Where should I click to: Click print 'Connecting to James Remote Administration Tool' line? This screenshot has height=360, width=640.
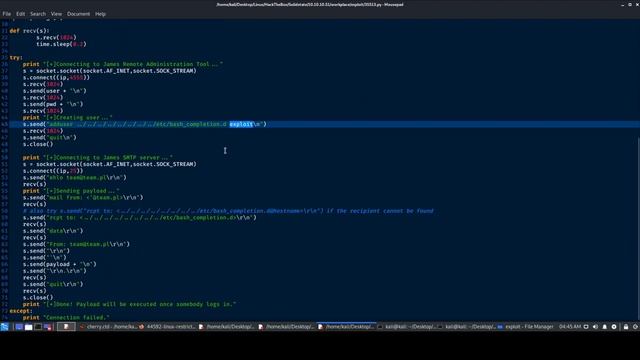123,64
